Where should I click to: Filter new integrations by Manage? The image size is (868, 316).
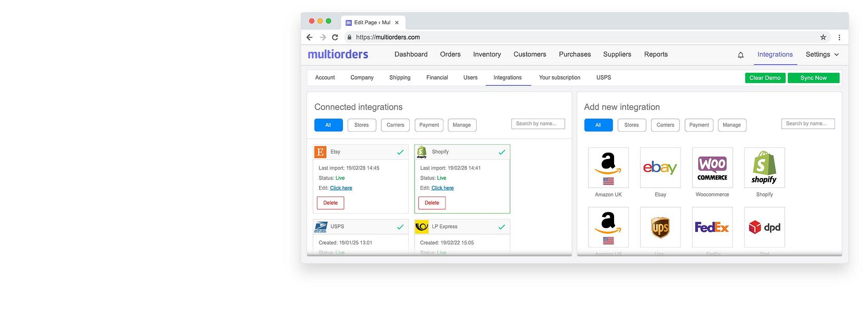[732, 125]
